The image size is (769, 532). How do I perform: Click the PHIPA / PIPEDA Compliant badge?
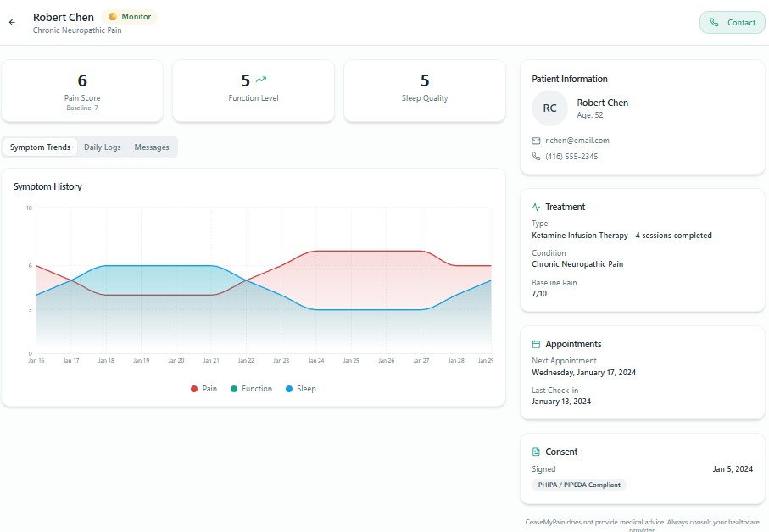pos(579,485)
